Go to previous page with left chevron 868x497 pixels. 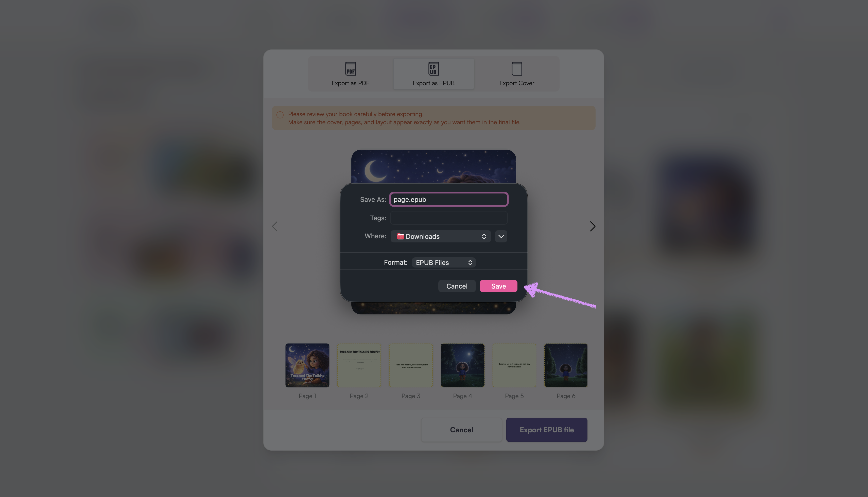click(x=274, y=226)
